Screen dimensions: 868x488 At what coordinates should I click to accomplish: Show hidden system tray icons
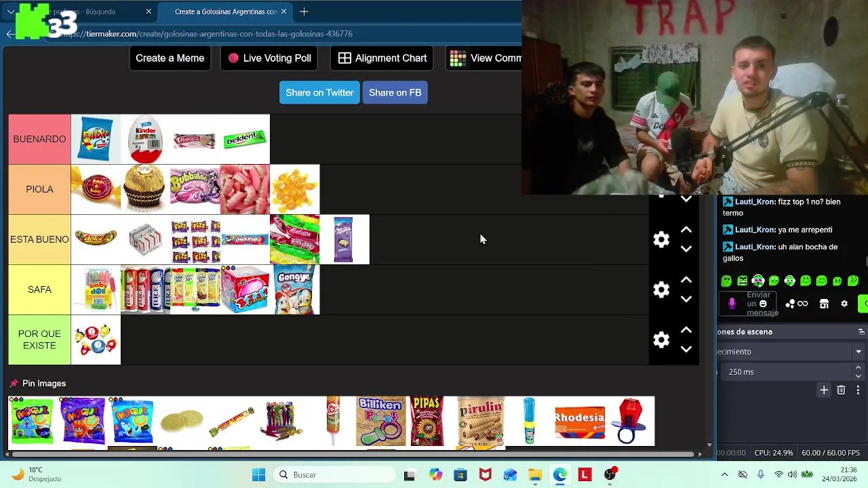724,475
